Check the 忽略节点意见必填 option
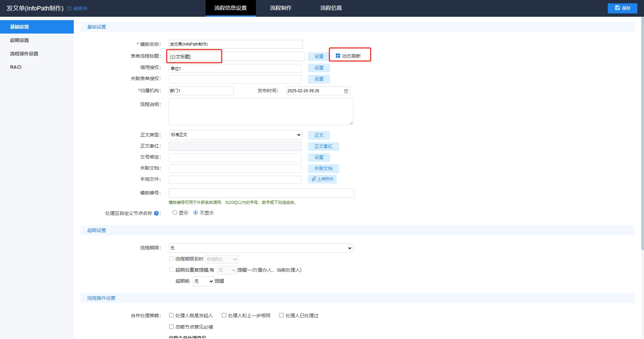This screenshot has height=339, width=644. (x=171, y=327)
